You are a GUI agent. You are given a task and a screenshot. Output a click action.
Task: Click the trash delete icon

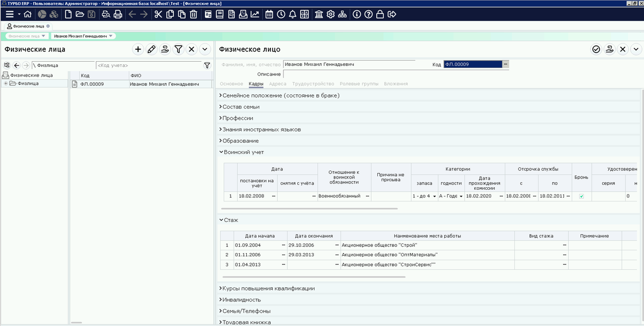tap(193, 14)
